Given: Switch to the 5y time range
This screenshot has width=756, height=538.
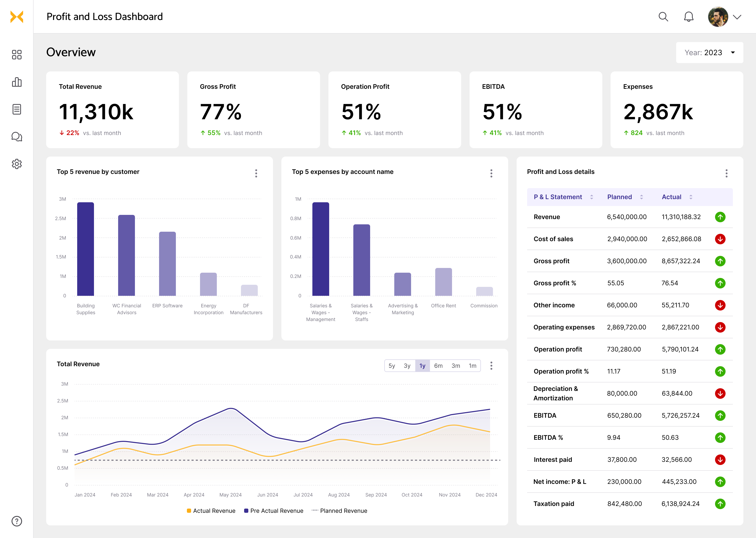Looking at the screenshot, I should coord(392,366).
